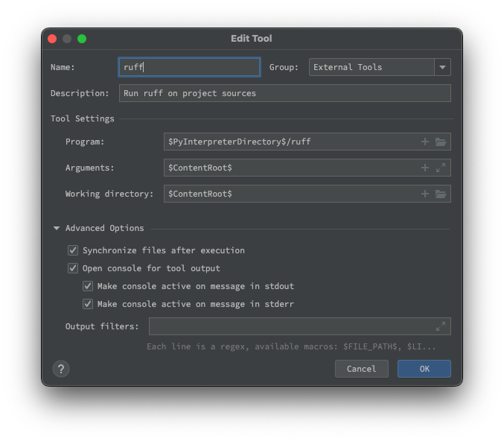This screenshot has height=441, width=504.
Task: Insert macro in Program field
Action: coord(424,142)
